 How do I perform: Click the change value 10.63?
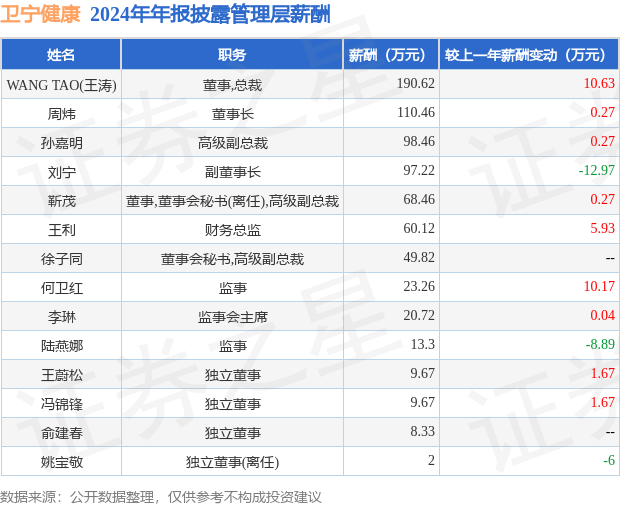coord(599,83)
